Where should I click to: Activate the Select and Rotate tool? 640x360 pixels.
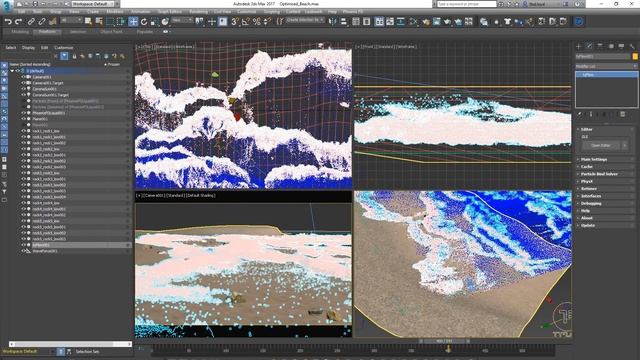pos(144,22)
